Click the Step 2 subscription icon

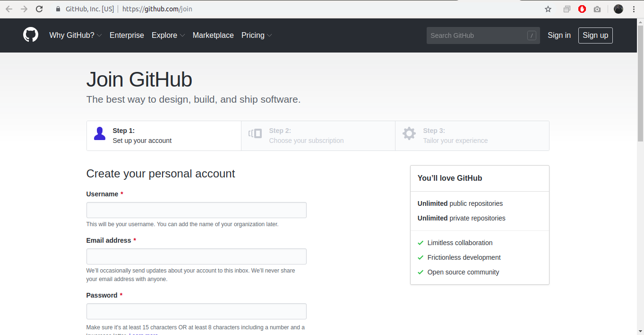pyautogui.click(x=255, y=133)
